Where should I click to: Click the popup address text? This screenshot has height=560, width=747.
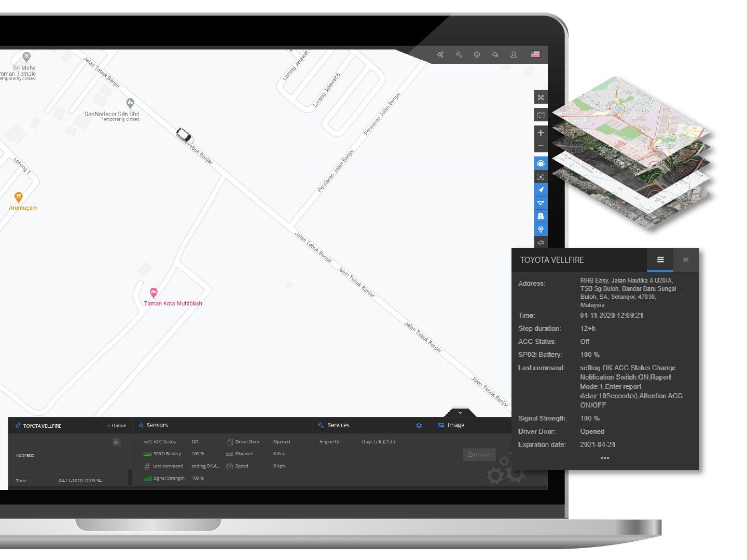pos(628,292)
